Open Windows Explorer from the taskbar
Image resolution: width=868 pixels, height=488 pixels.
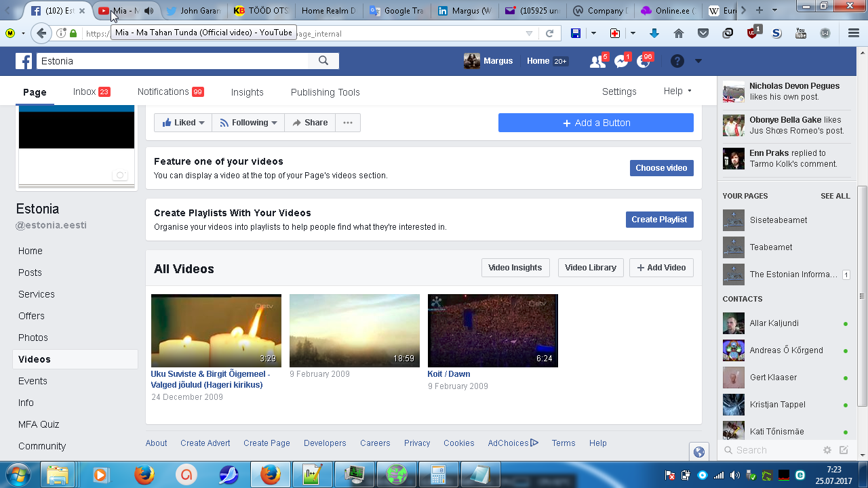pos(58,474)
